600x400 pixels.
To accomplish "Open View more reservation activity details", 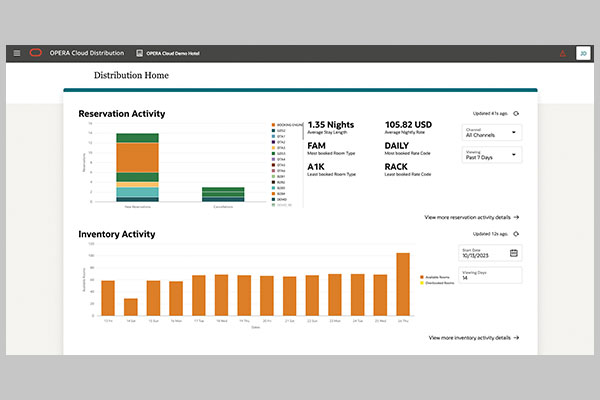I will click(471, 217).
